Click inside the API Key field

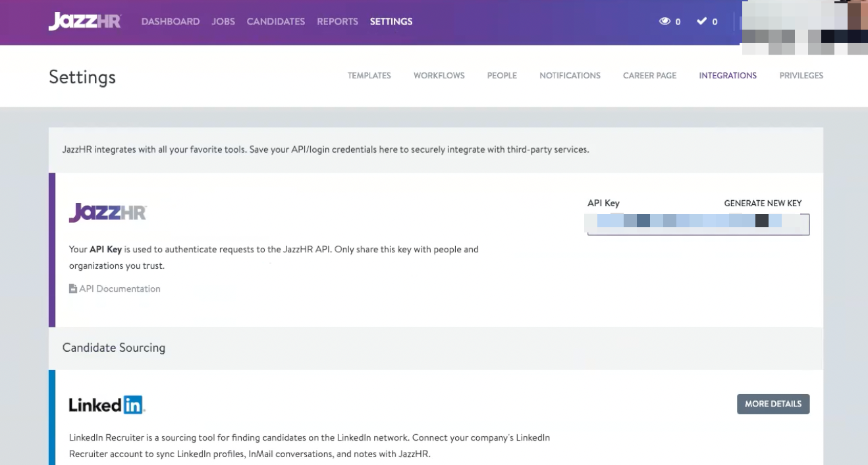click(x=698, y=224)
